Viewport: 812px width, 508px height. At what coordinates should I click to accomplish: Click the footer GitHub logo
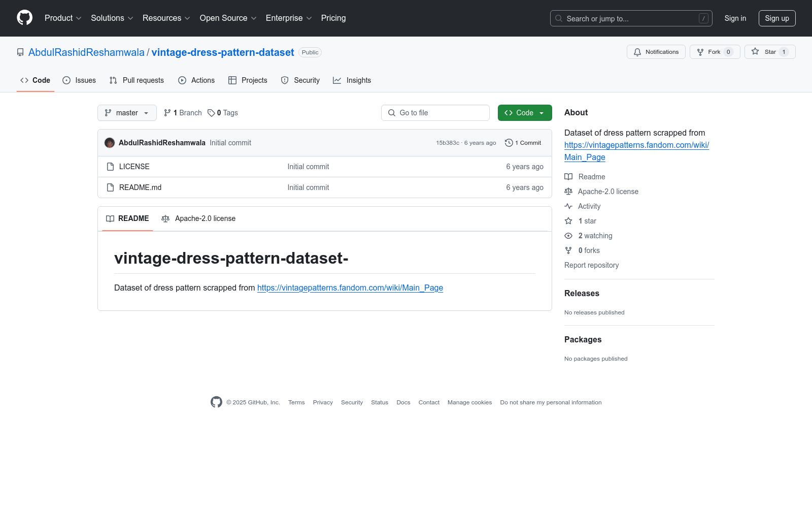216,402
